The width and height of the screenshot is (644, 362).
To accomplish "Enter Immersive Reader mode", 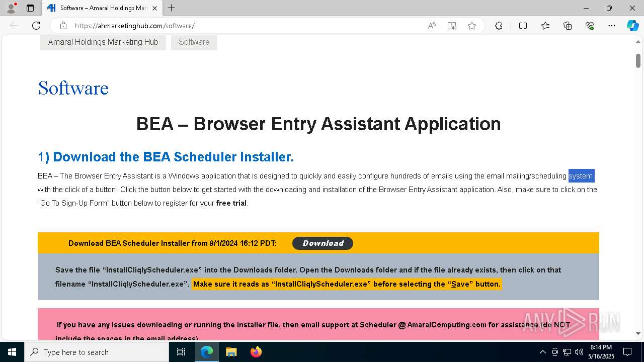I will coord(452,26).
